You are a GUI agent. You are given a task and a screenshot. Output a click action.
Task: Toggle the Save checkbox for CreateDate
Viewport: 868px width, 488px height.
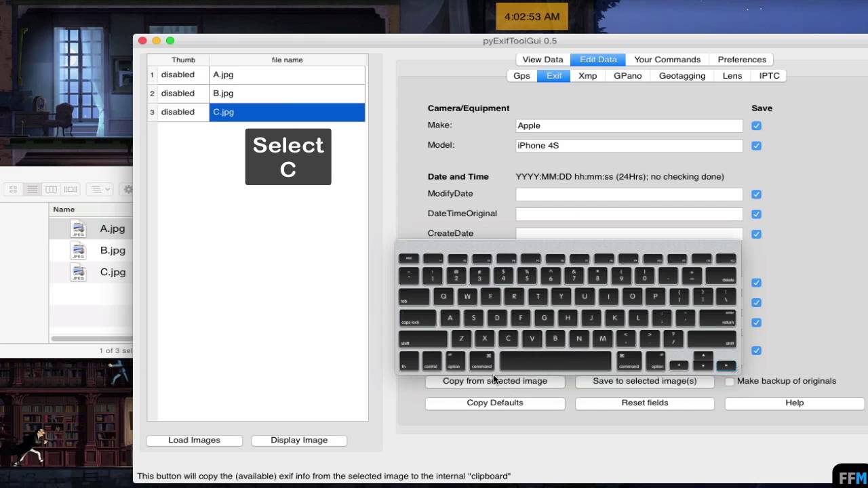(x=756, y=234)
